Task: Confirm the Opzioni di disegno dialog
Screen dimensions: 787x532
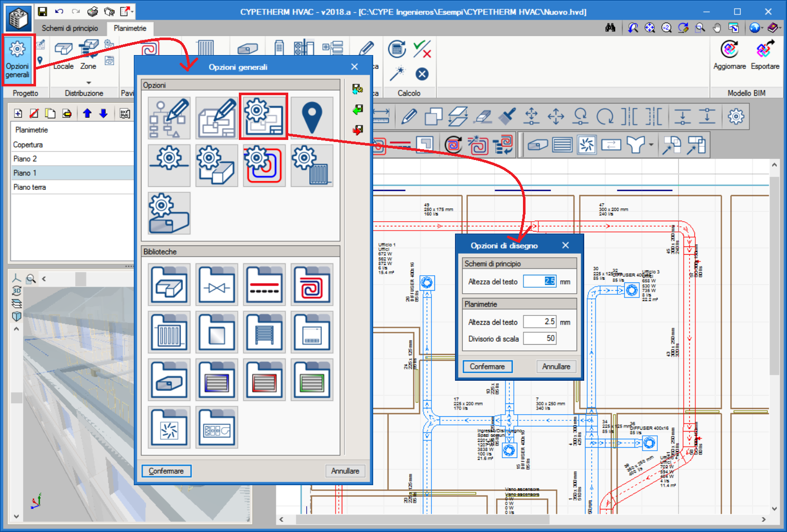Action: [x=487, y=366]
